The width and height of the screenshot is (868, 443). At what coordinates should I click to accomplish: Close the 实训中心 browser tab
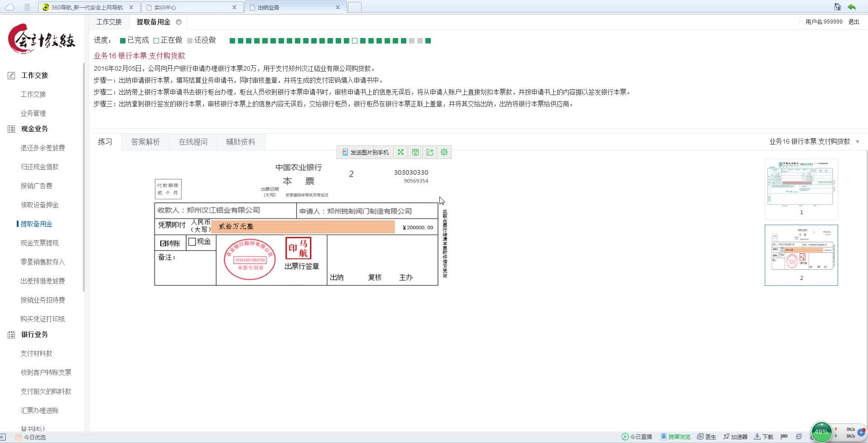[234, 7]
